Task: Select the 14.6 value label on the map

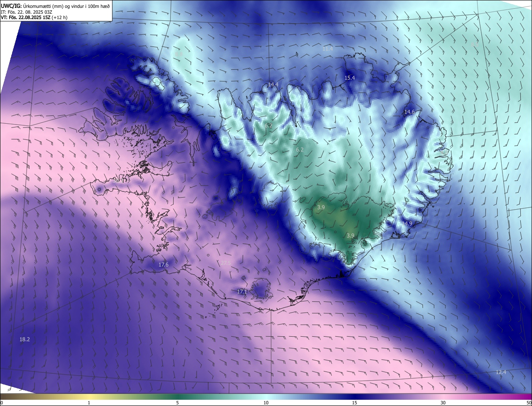Action: point(409,112)
